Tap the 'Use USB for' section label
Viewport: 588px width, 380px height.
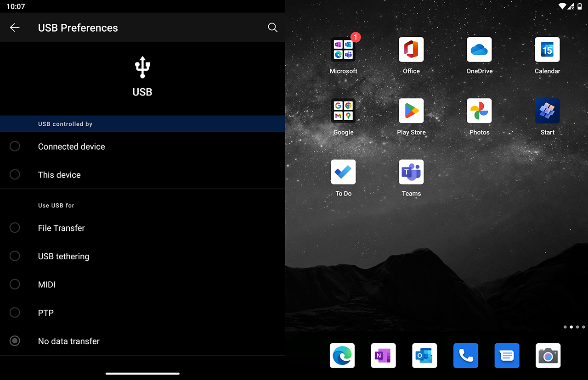56,206
